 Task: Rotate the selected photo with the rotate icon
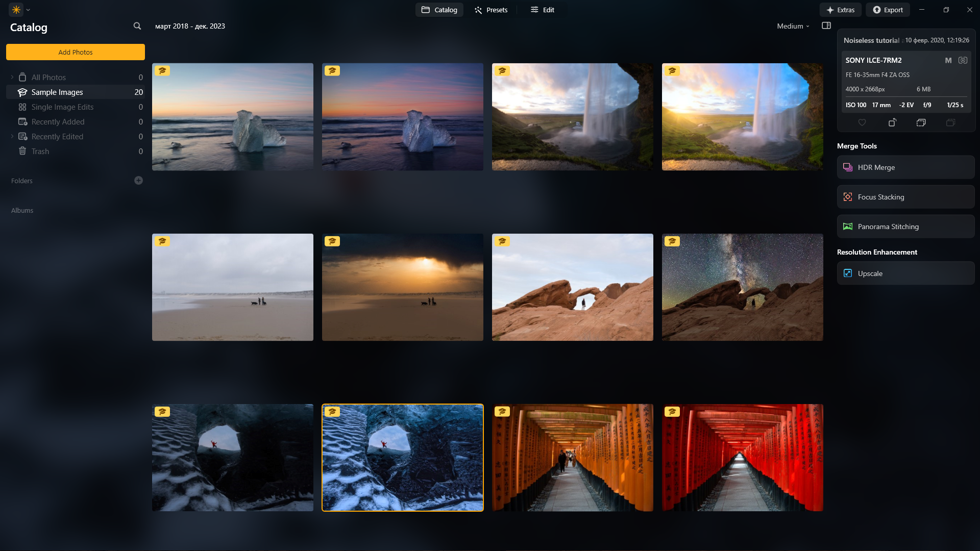tap(892, 122)
